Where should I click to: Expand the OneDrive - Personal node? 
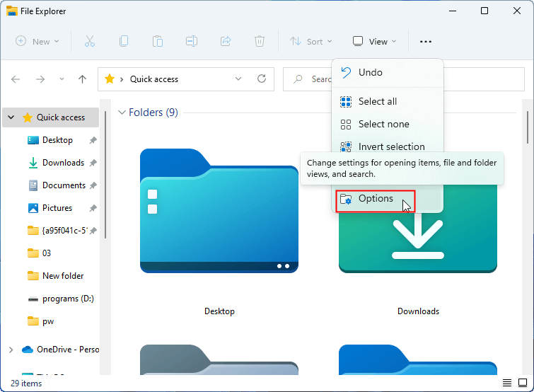click(11, 350)
